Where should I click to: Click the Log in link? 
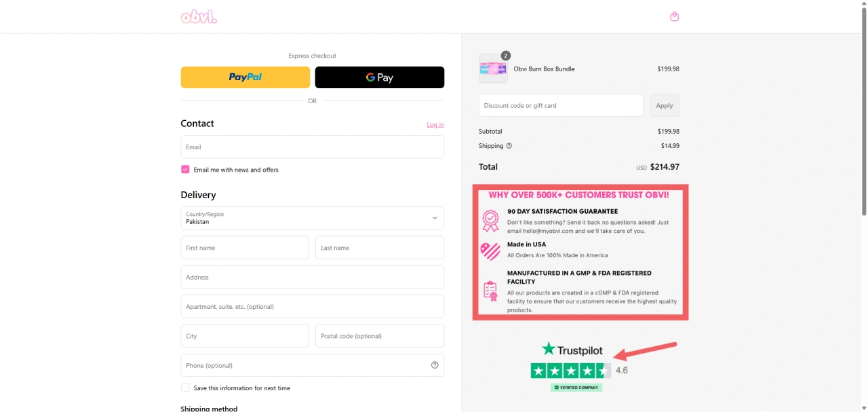(435, 125)
